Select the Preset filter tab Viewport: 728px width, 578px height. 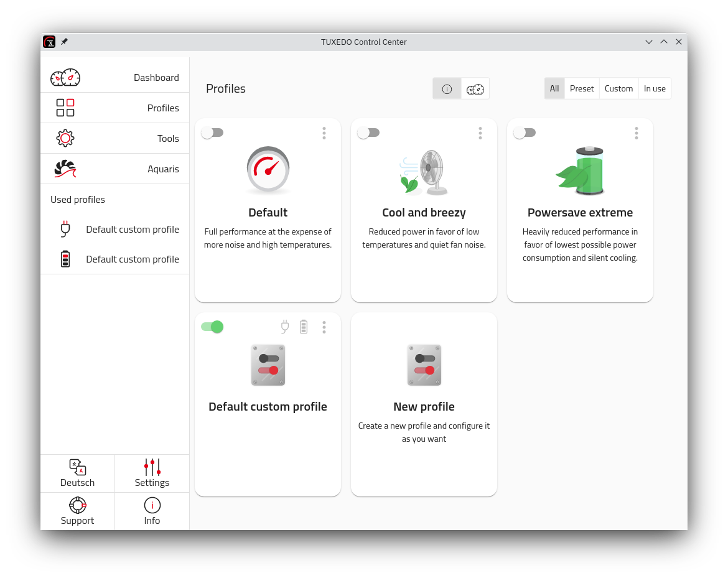pos(582,89)
